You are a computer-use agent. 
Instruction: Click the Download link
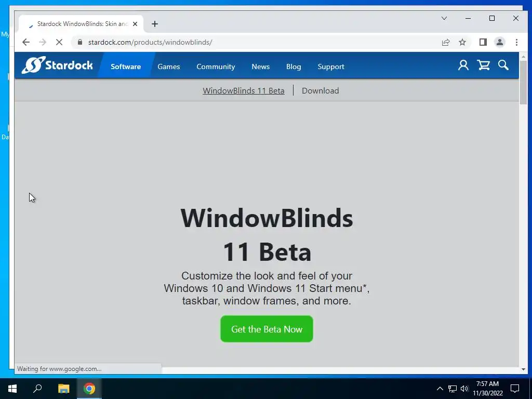point(320,90)
